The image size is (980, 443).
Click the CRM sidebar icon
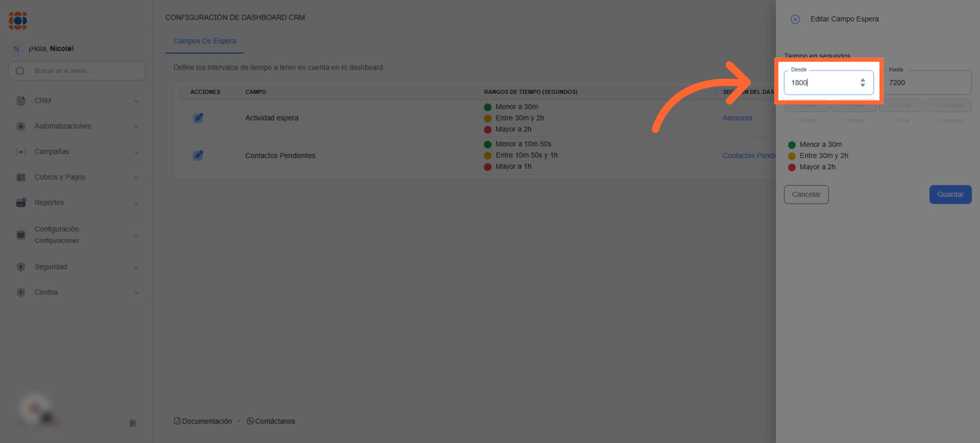pos(21,101)
